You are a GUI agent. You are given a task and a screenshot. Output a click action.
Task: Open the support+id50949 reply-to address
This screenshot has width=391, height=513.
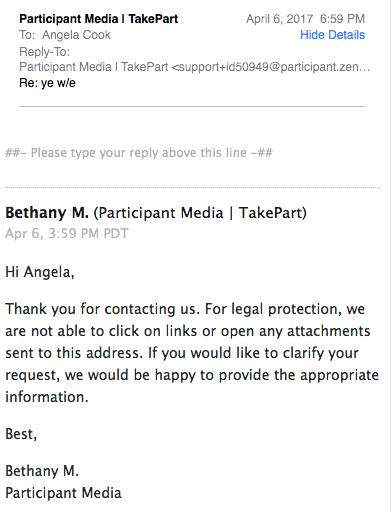(271, 67)
